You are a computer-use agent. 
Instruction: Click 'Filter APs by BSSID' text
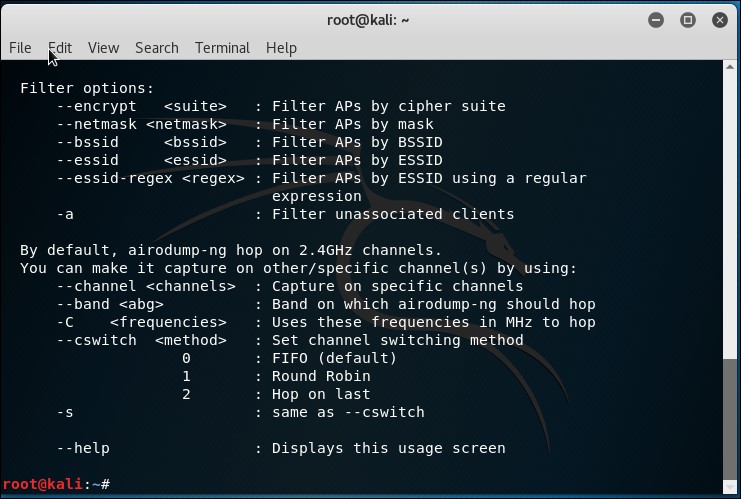click(x=357, y=142)
